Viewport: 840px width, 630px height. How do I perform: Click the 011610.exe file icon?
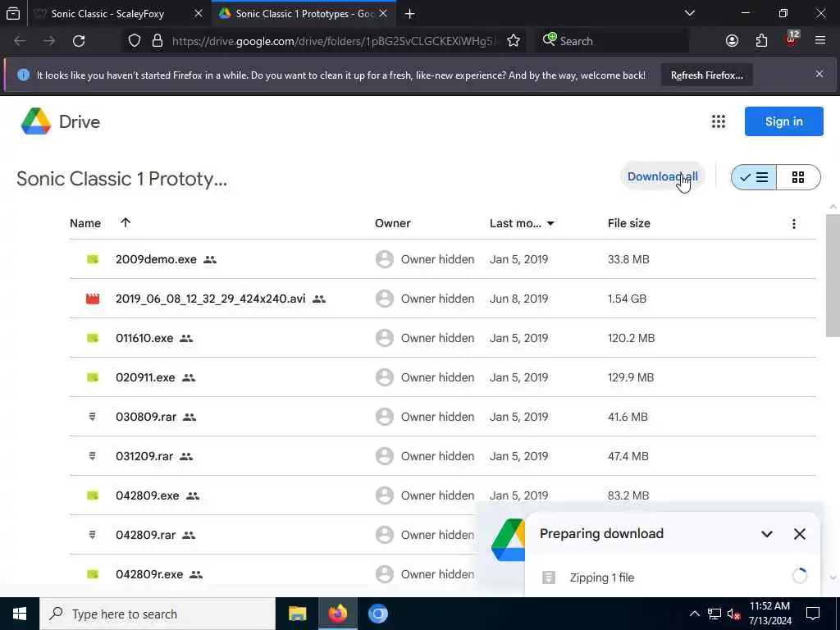93,338
